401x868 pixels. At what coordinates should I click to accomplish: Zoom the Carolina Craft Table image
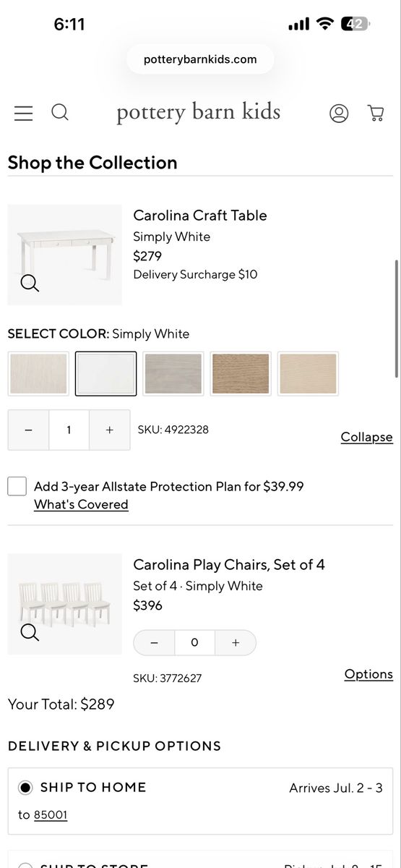click(x=30, y=283)
